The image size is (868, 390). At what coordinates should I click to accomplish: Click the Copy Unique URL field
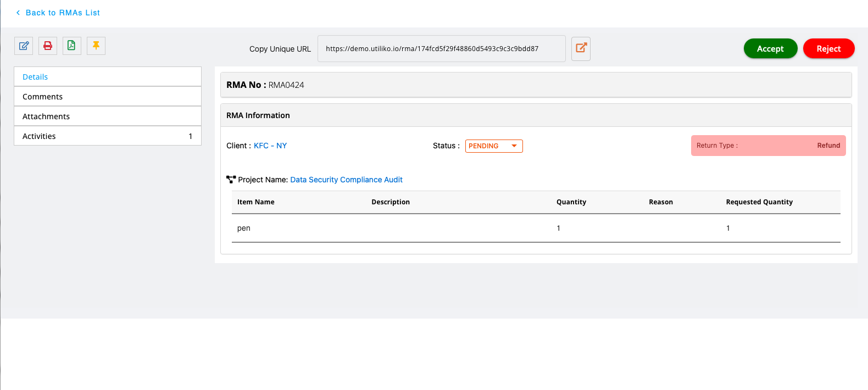[441, 49]
